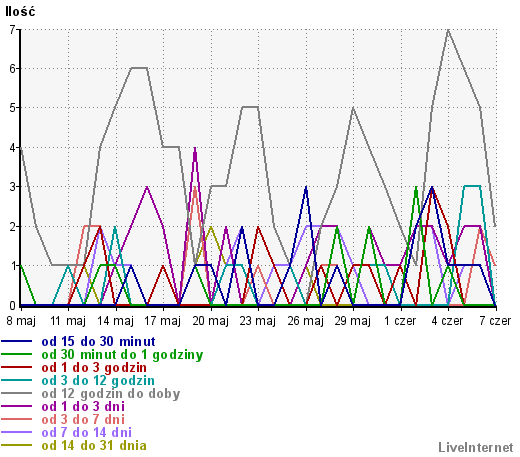Click the 'od 1 do 3 dni' legend label
The height and width of the screenshot is (457, 520).
point(83,407)
